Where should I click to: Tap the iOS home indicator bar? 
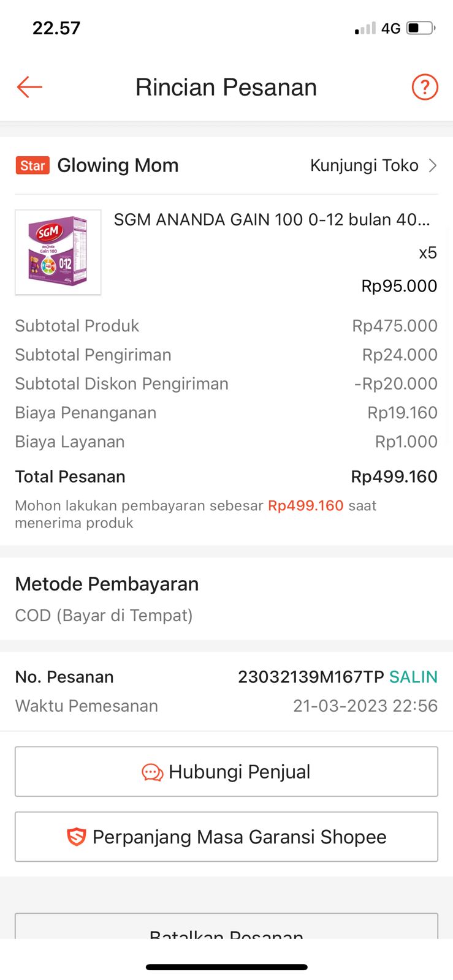click(226, 967)
